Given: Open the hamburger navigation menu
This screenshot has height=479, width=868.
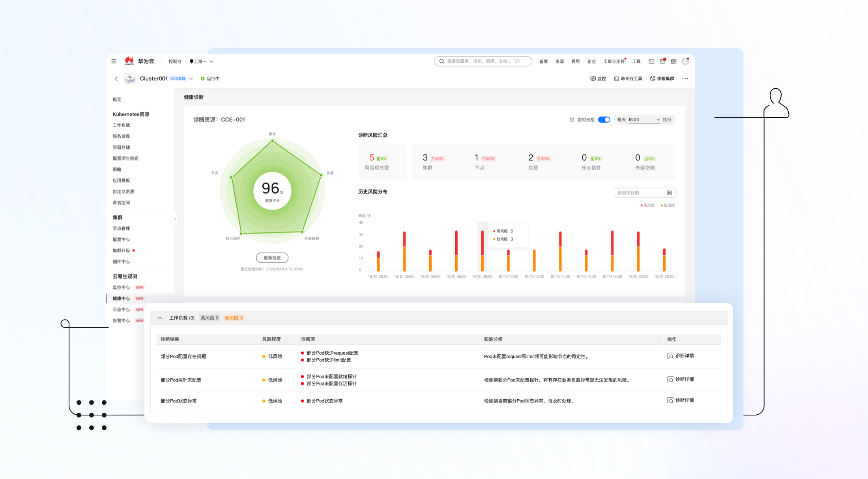Looking at the screenshot, I should [x=114, y=61].
